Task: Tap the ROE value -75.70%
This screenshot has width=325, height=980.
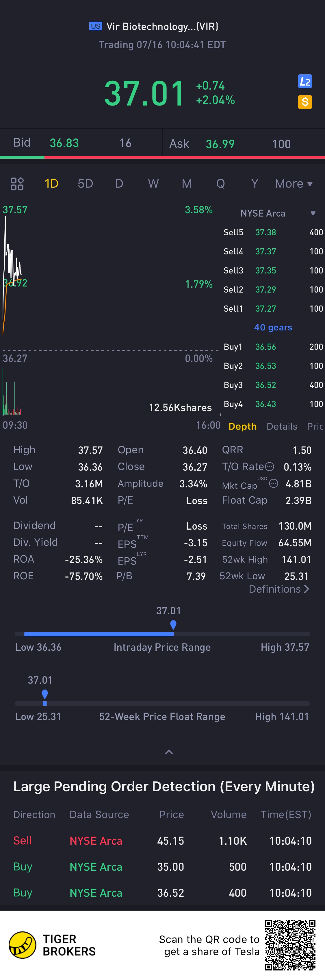Action: [x=83, y=576]
